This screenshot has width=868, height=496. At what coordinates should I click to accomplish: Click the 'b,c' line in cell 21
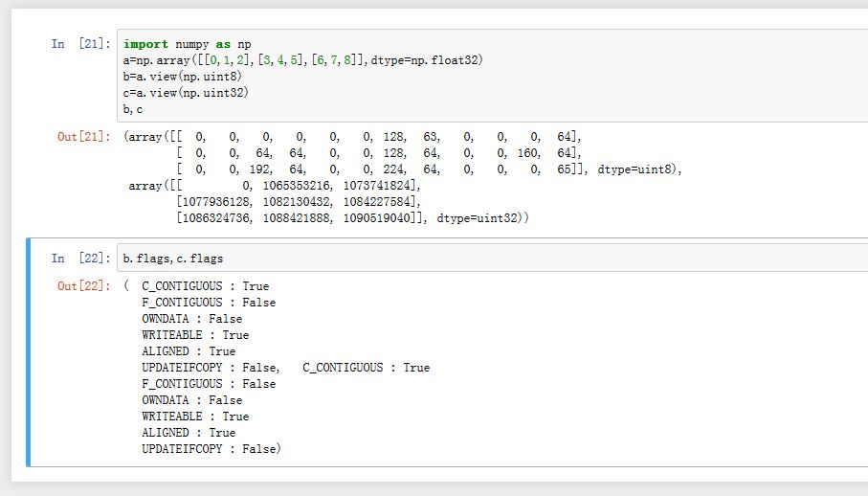(x=133, y=109)
